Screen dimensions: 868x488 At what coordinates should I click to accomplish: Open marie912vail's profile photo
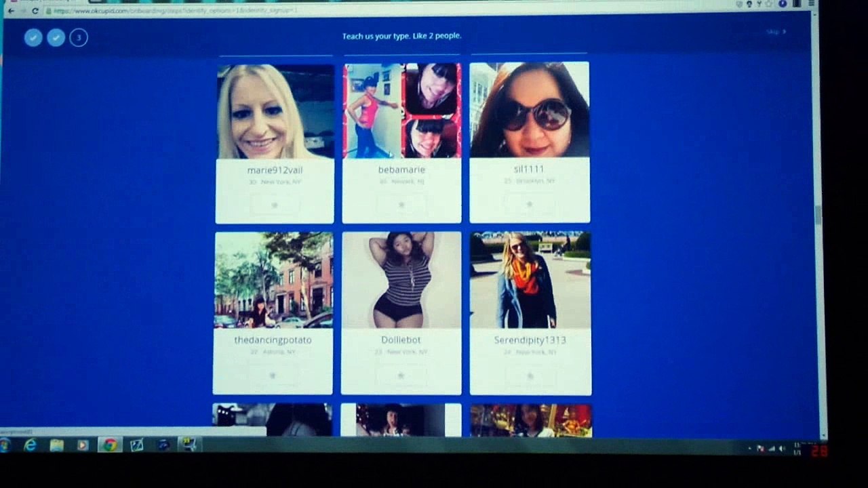pos(275,112)
